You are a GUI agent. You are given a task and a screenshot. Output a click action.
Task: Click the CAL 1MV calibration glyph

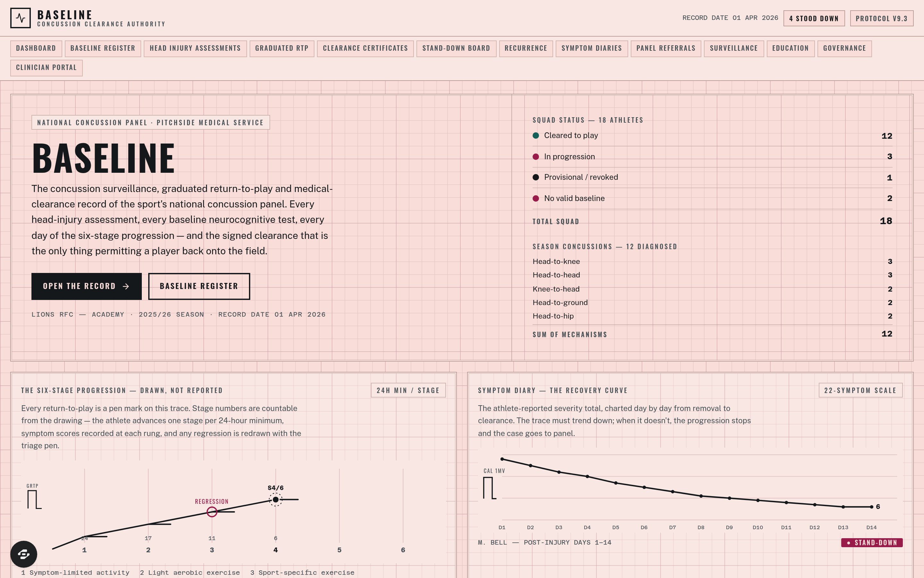(490, 488)
